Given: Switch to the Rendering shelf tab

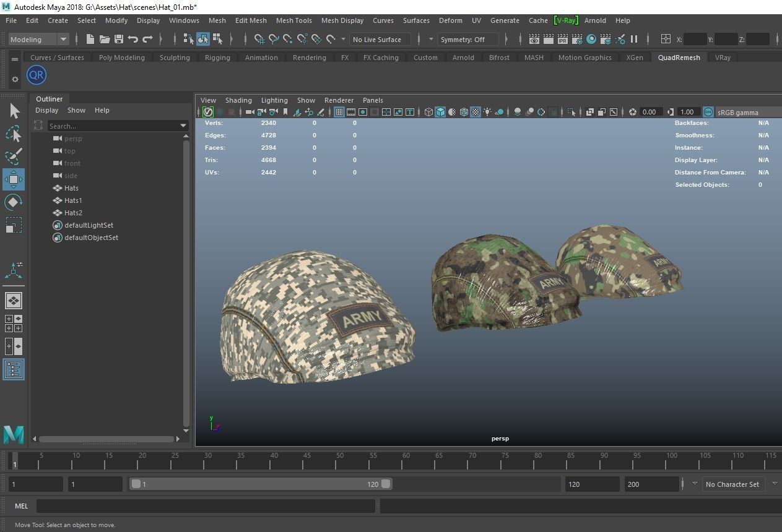Looking at the screenshot, I should point(309,58).
